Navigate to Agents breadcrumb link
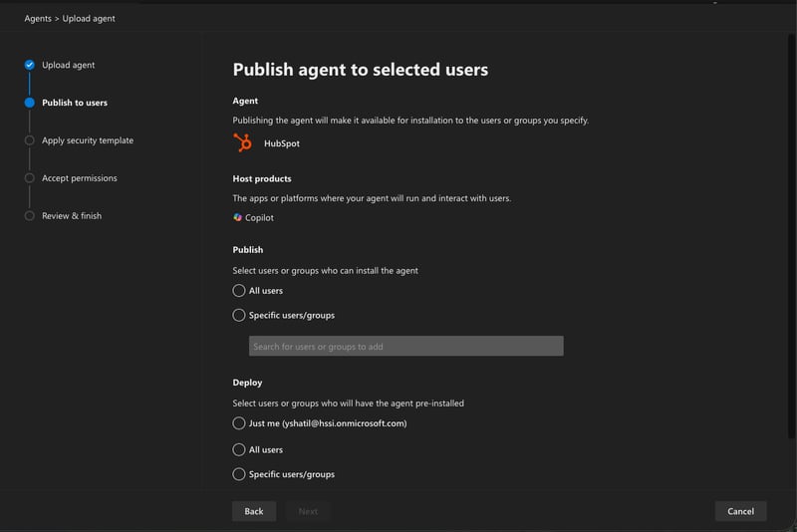 [38, 18]
